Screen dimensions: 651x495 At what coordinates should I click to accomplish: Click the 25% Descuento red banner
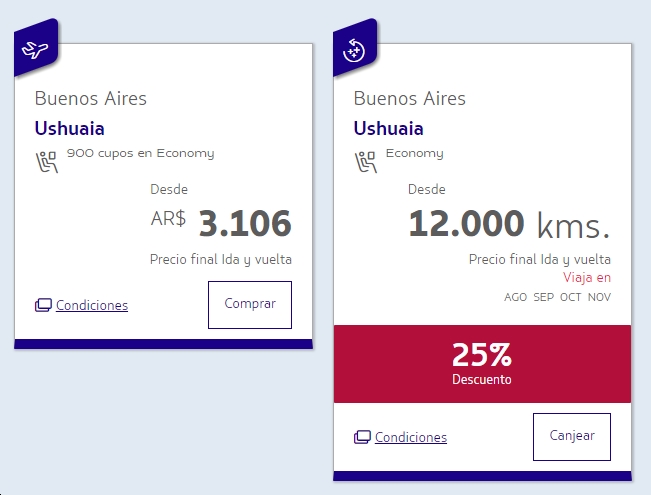482,363
